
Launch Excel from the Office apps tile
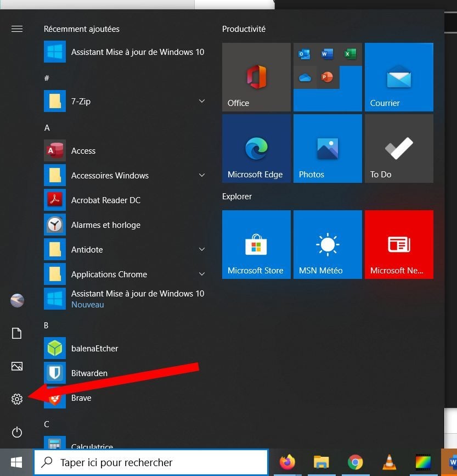click(x=351, y=54)
